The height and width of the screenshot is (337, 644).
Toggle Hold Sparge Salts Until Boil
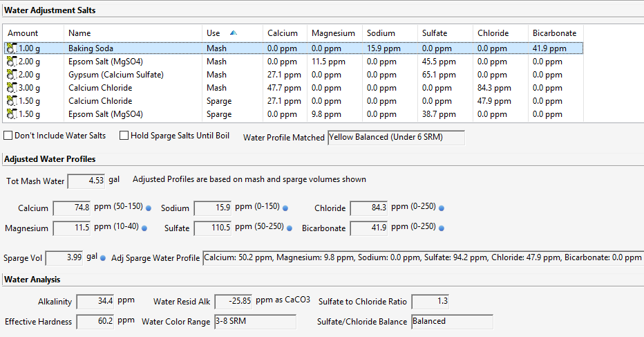coord(124,136)
